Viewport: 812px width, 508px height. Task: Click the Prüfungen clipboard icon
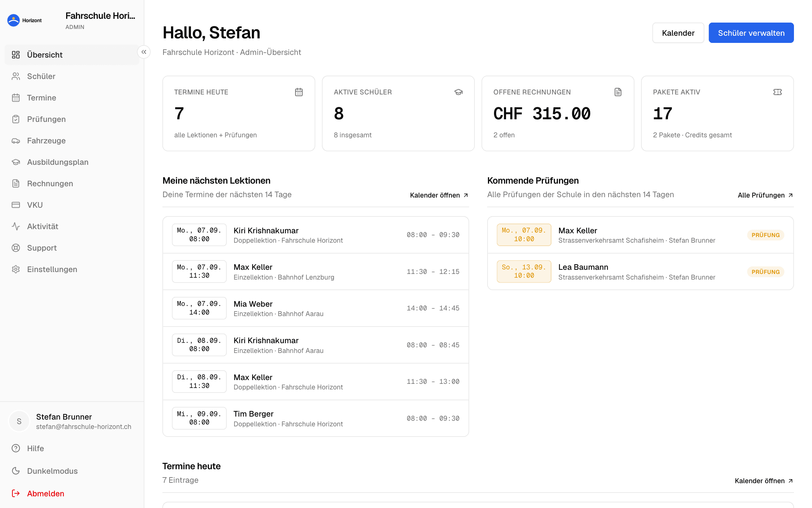[x=16, y=119]
